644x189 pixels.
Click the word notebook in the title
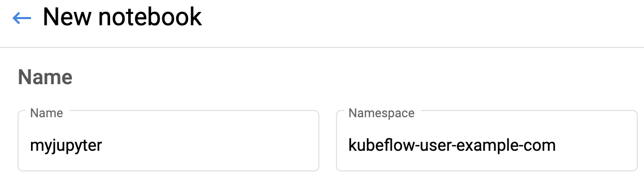coord(151,18)
